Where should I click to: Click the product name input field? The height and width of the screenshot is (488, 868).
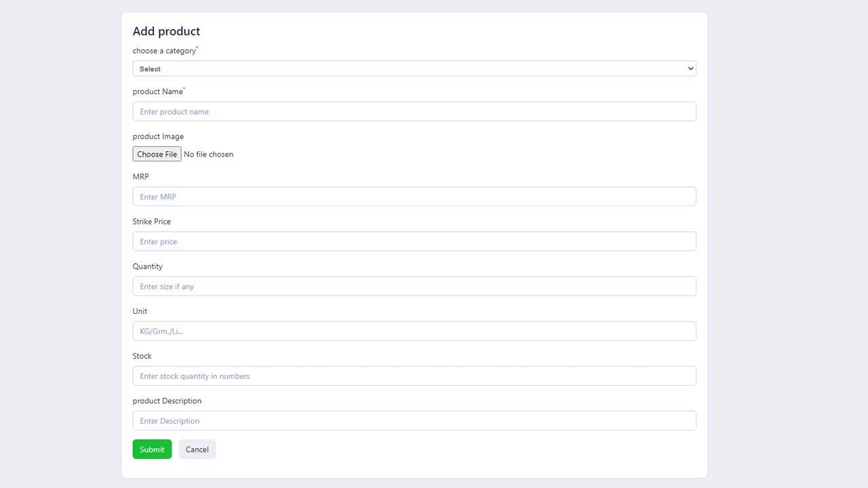tap(414, 112)
